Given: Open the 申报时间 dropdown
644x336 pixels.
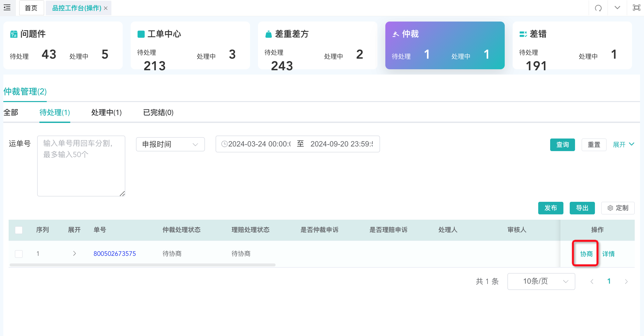Looking at the screenshot, I should click(x=170, y=144).
